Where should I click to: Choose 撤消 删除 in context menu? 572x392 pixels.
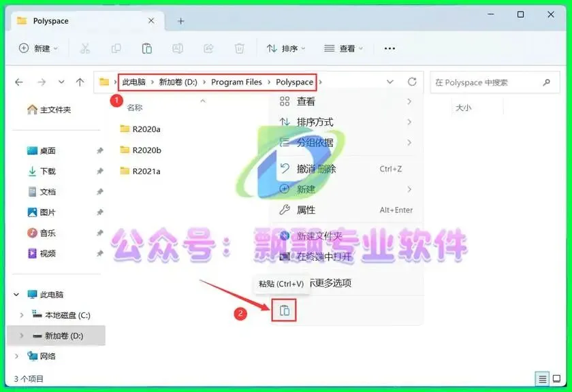(x=346, y=169)
